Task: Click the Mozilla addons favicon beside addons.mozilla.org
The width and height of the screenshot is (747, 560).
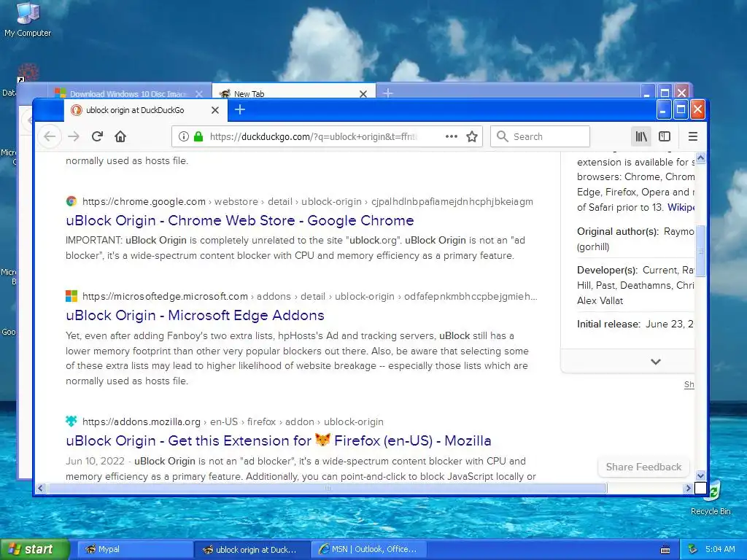Action: tap(71, 421)
